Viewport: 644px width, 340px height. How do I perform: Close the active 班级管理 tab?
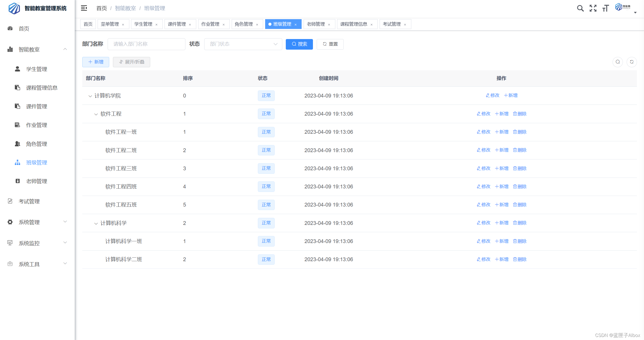(x=296, y=24)
